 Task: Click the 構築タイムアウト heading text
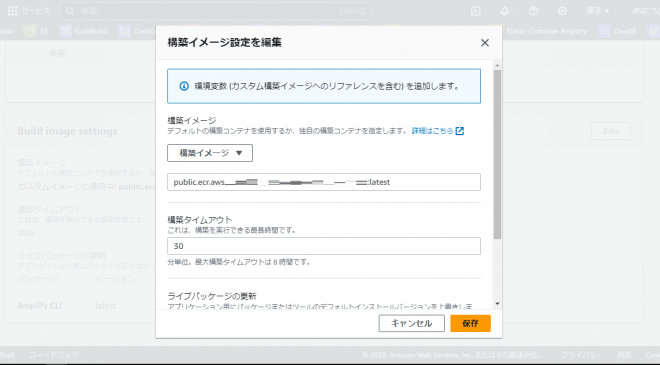tap(200, 220)
